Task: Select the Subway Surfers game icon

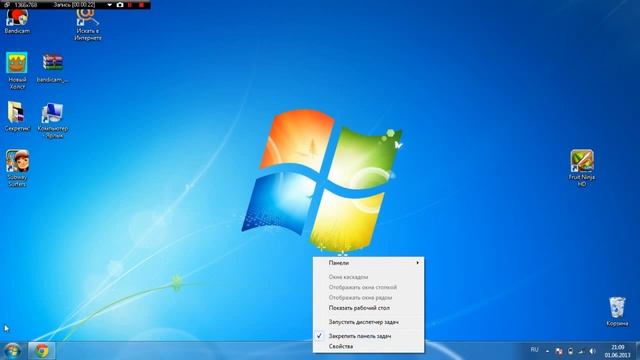Action: coord(17,169)
